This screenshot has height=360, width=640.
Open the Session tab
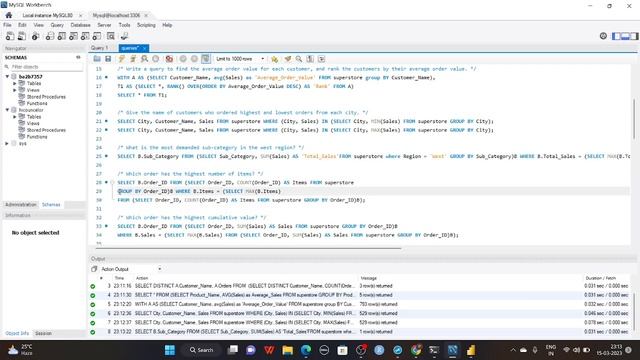[43, 333]
